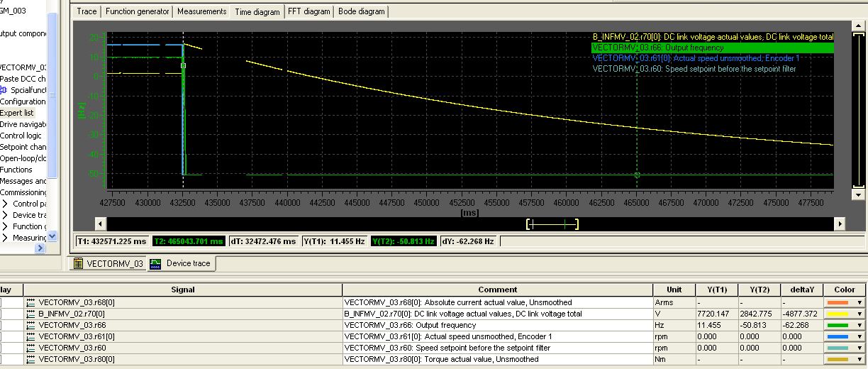Open the teal color dropdown for Speed setpoint
This screenshot has width=868, height=369.
point(859,348)
